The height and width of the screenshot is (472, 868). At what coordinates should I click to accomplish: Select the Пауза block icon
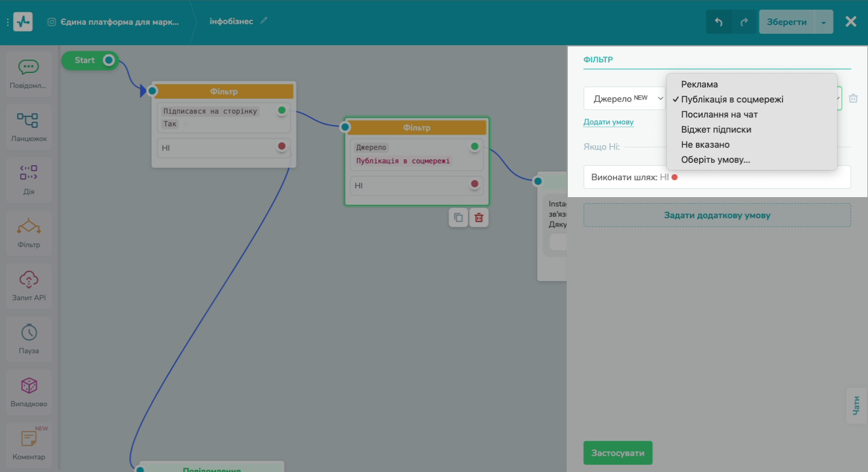tap(28, 333)
